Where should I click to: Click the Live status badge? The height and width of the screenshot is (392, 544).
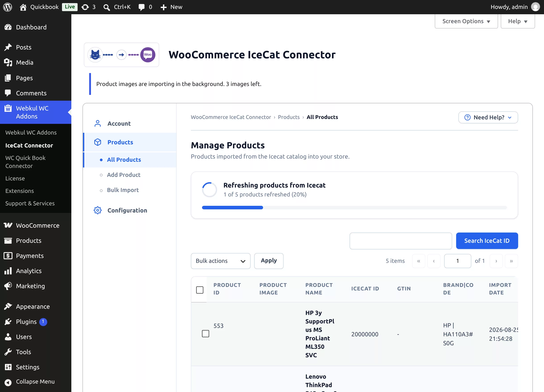(x=70, y=7)
